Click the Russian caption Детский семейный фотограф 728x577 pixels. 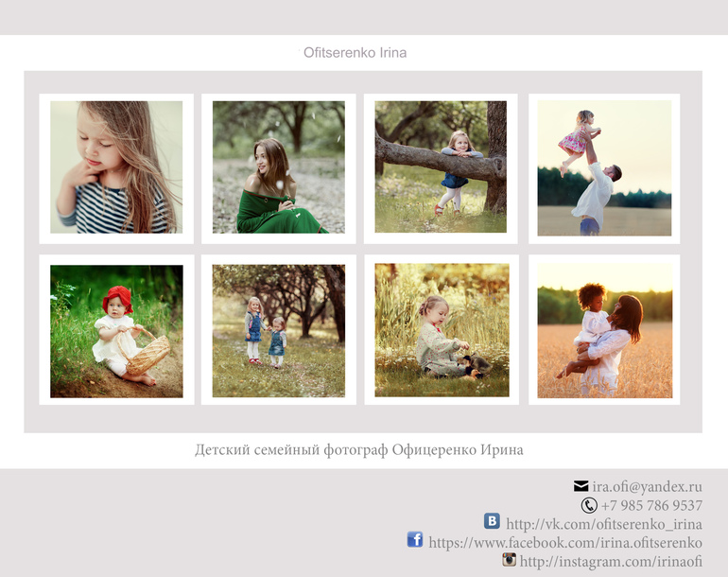pos(359,449)
